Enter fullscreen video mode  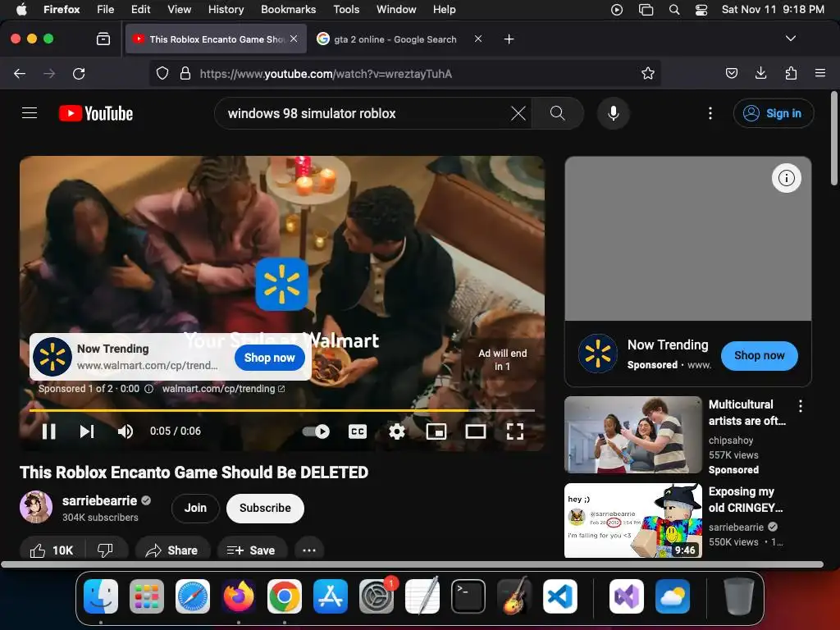coord(515,431)
